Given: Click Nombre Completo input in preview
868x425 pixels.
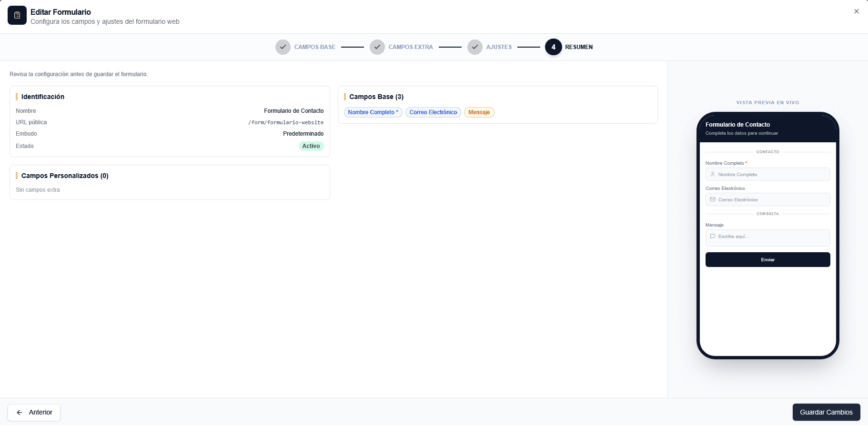Looking at the screenshot, I should pyautogui.click(x=768, y=174).
